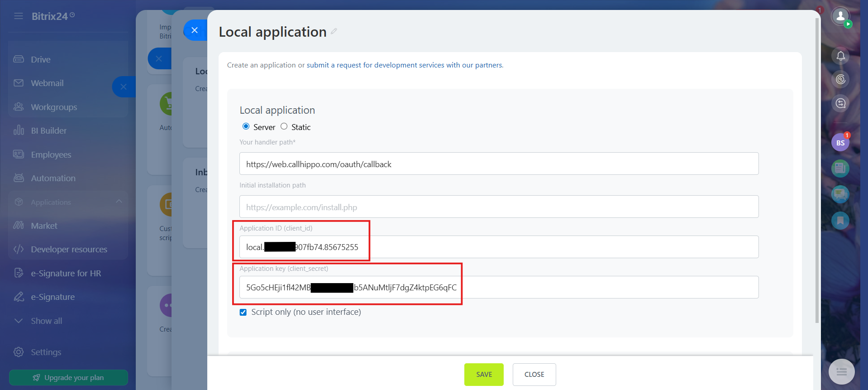Close the outermost background panel with X
Viewport: 868px width, 390px height.
click(x=124, y=87)
